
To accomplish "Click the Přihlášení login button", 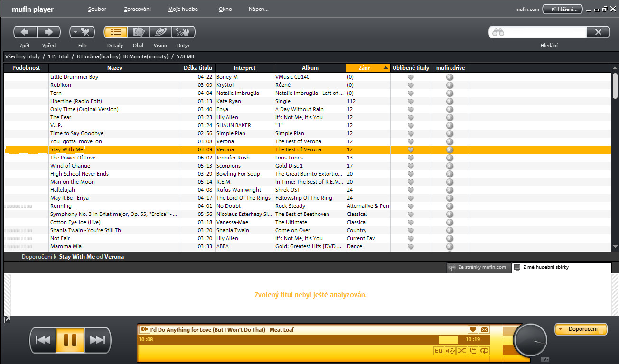I will coord(563,9).
